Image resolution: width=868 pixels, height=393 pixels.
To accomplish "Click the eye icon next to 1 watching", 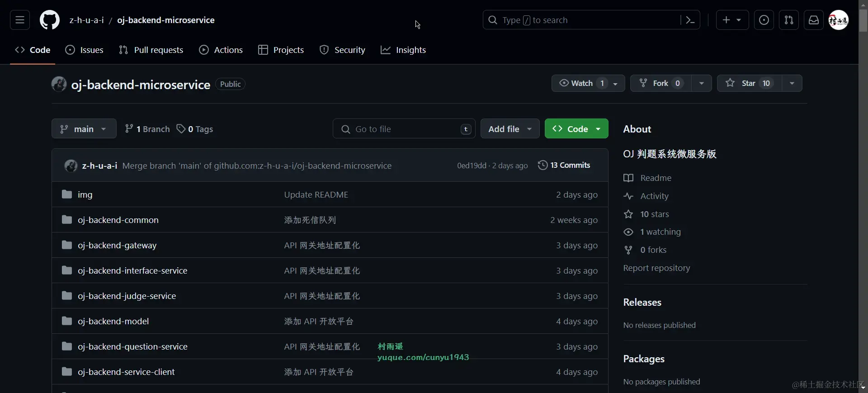I will 628,232.
